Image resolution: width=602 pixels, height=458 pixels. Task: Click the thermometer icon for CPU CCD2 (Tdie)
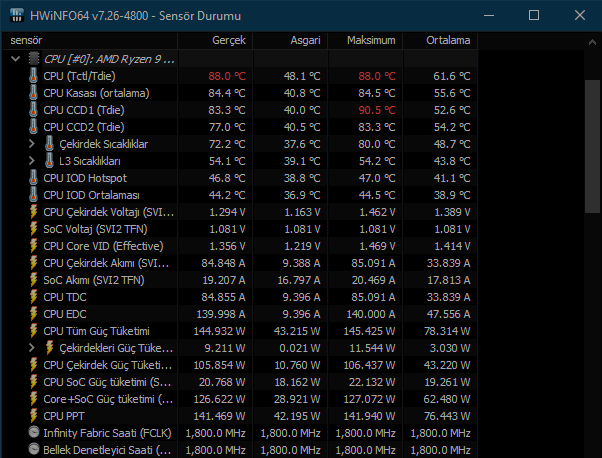click(x=34, y=127)
